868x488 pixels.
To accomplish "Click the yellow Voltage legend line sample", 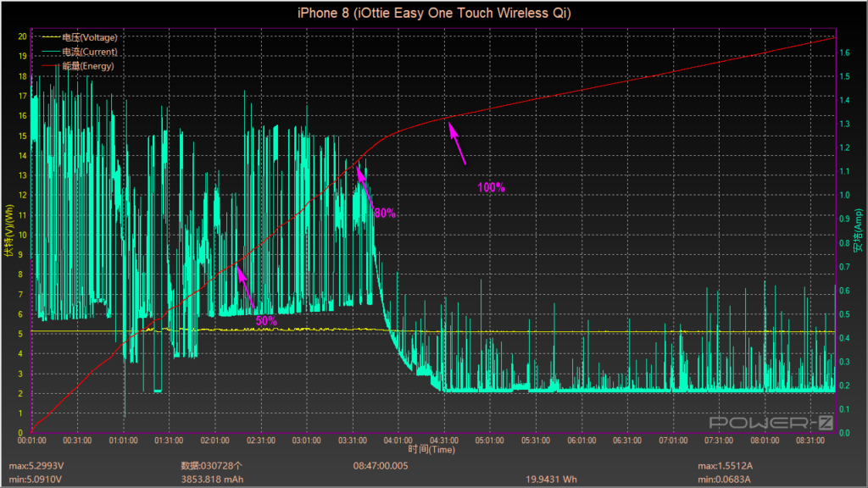I will click(51, 37).
